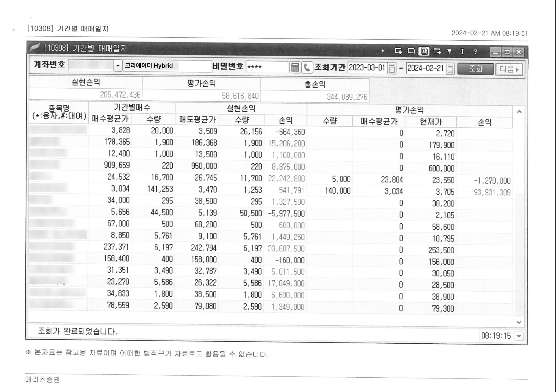Click the feather logo in the title bar

[x=35, y=47]
